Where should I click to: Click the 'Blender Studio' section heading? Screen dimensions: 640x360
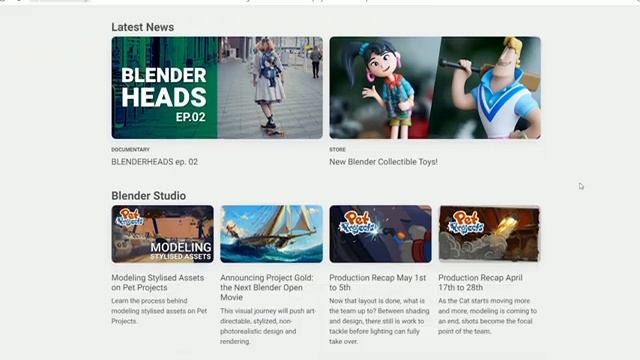(149, 196)
